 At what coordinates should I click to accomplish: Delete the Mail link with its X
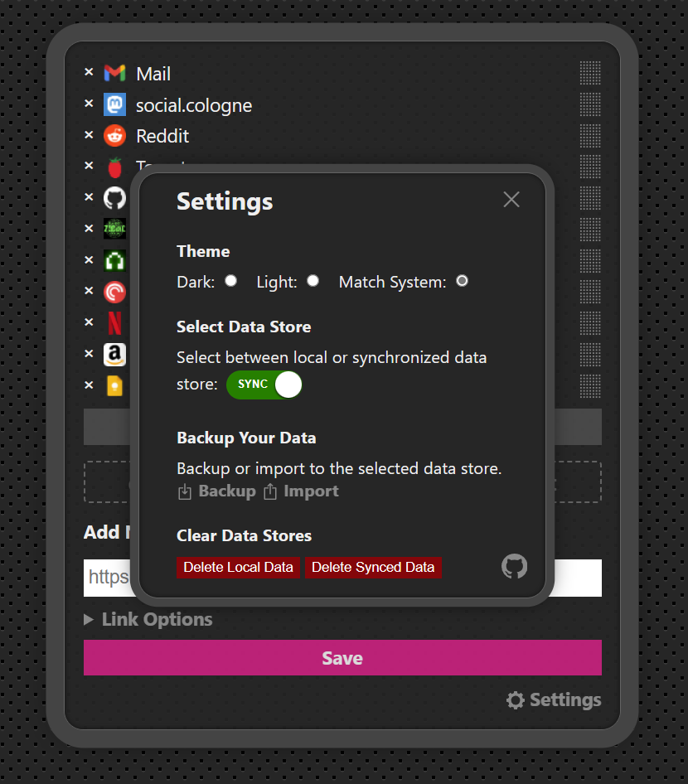[89, 72]
